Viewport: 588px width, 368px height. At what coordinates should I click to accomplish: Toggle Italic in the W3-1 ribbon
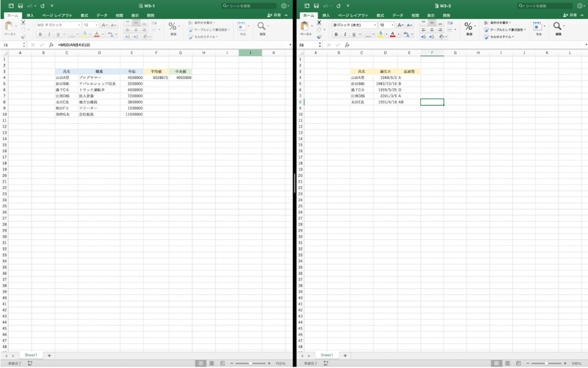49,35
